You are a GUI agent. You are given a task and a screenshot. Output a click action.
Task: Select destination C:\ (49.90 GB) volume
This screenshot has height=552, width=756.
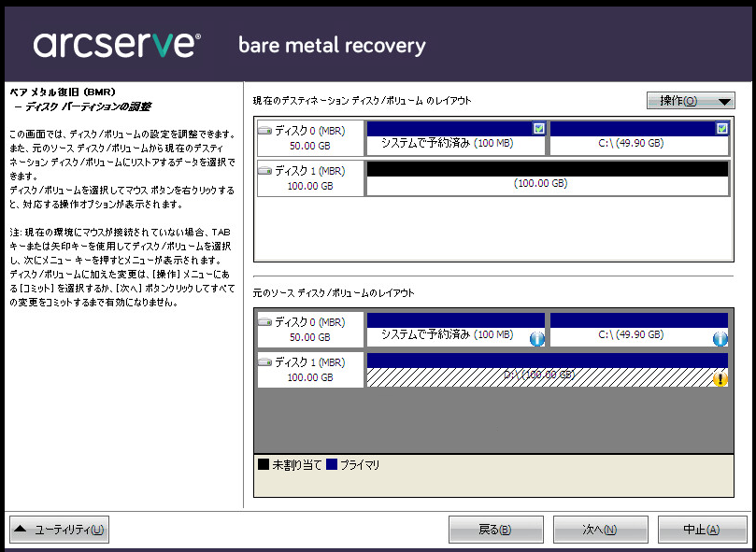pyautogui.click(x=631, y=143)
